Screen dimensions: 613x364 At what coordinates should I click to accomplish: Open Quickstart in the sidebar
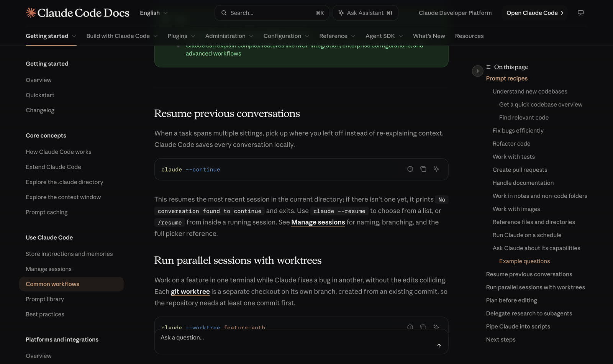coord(40,95)
